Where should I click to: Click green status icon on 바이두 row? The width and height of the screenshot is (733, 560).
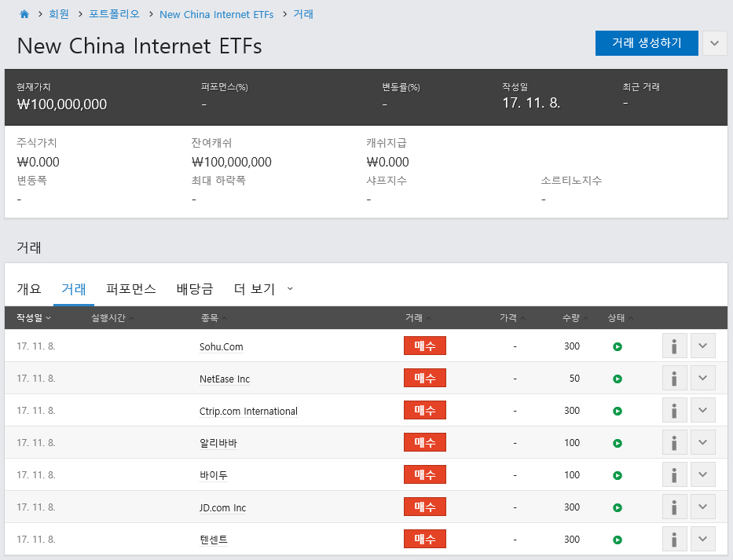pos(618,475)
